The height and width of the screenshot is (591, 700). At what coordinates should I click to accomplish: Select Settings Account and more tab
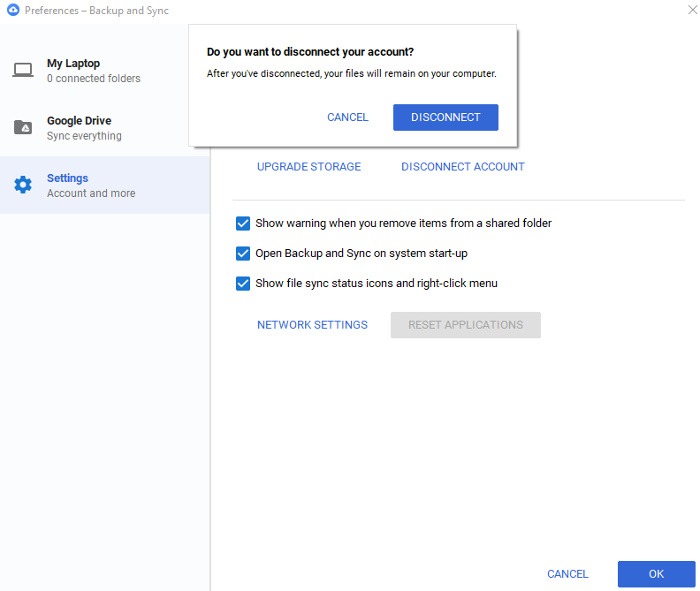(x=105, y=185)
